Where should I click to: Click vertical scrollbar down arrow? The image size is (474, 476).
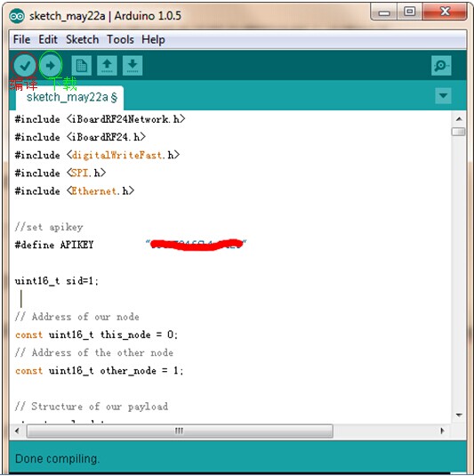coord(459,415)
